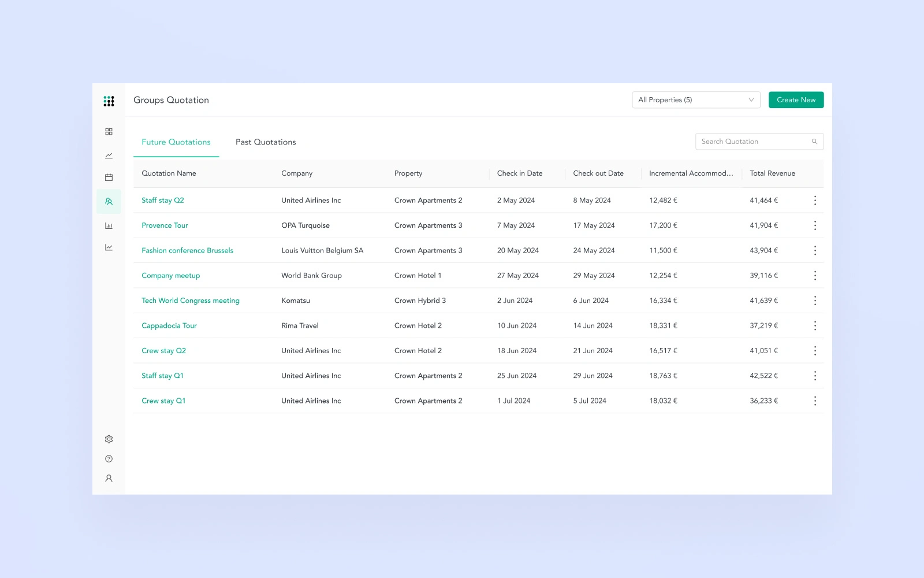Click the app logo dots icon
Viewport: 924px width, 578px height.
pyautogui.click(x=109, y=101)
